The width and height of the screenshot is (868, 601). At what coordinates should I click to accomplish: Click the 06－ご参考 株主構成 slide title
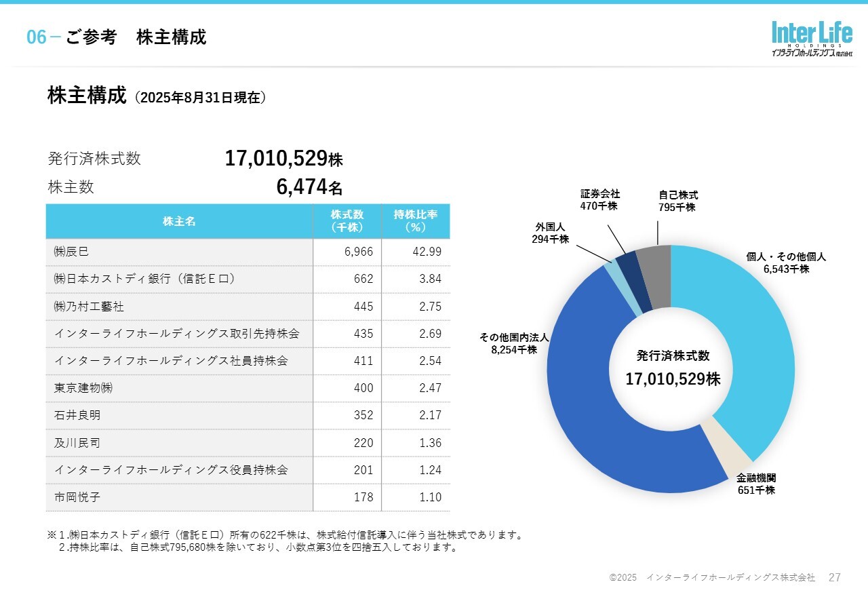coord(116,37)
